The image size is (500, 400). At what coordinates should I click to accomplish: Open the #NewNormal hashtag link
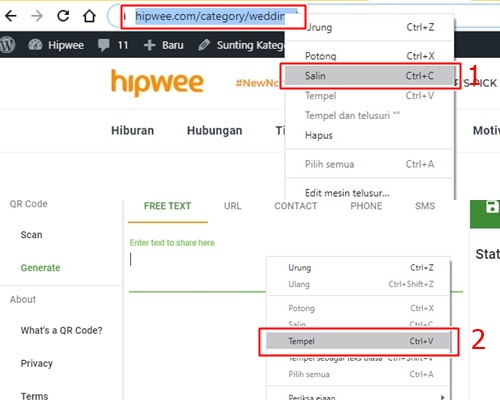[257, 83]
